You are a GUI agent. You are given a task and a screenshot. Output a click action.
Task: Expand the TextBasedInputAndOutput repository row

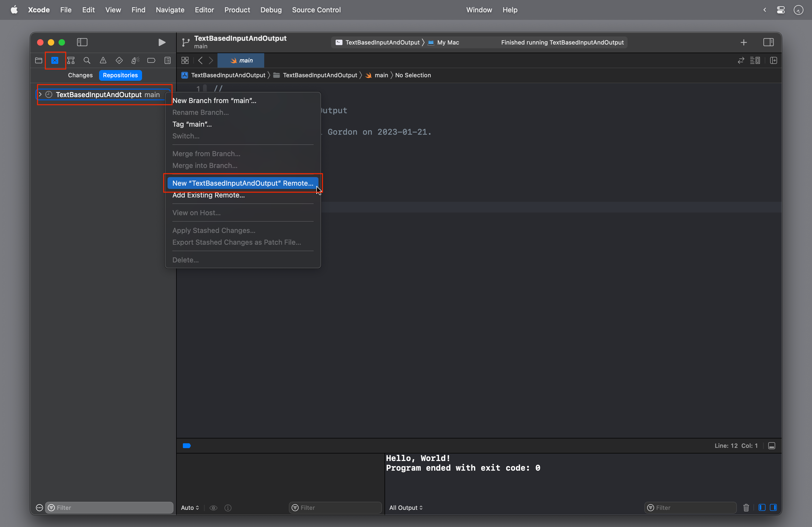(x=40, y=94)
